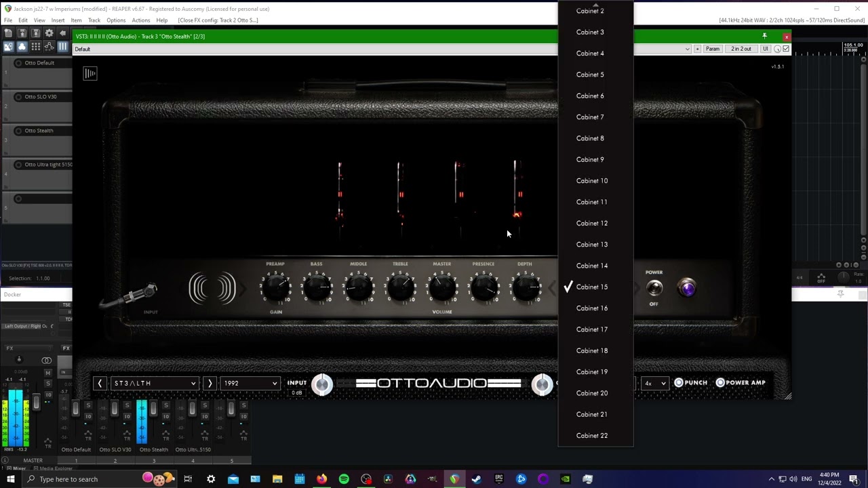868x488 pixels.
Task: Click the undo arrow icon in REAPER toolbar
Action: point(62,33)
